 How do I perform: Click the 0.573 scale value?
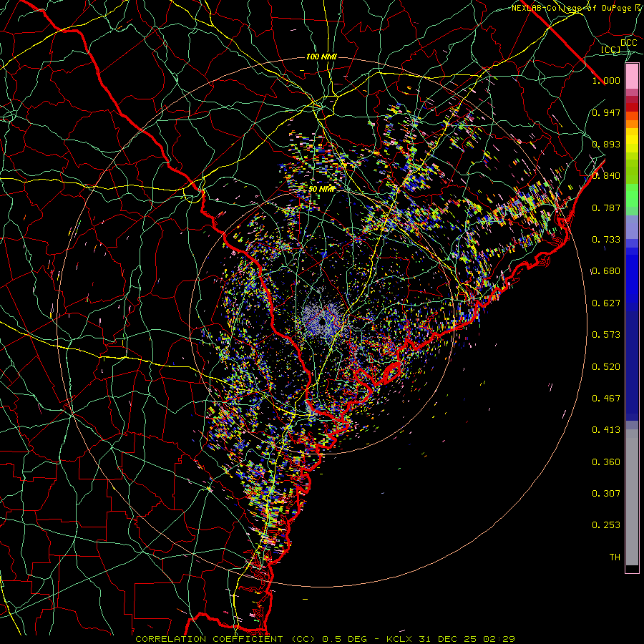click(x=606, y=335)
